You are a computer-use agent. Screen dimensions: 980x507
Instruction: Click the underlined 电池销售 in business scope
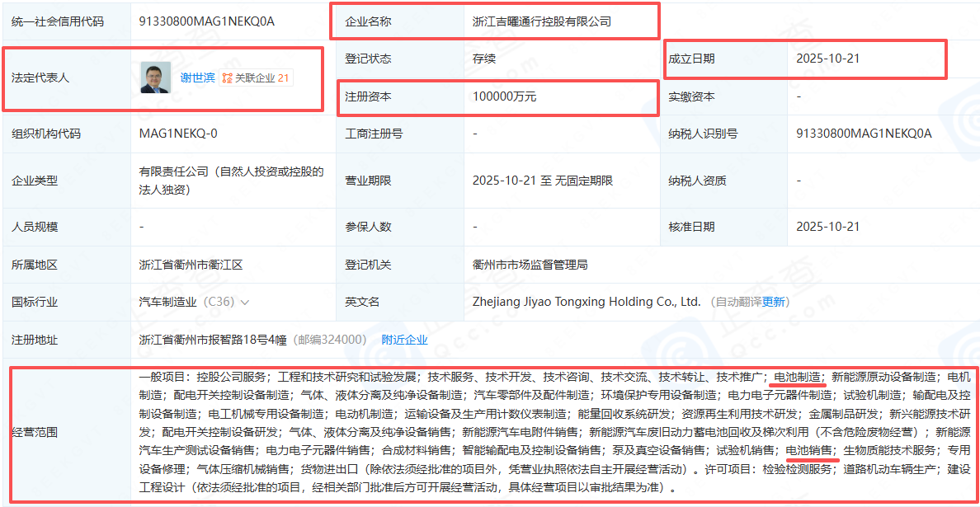809,450
